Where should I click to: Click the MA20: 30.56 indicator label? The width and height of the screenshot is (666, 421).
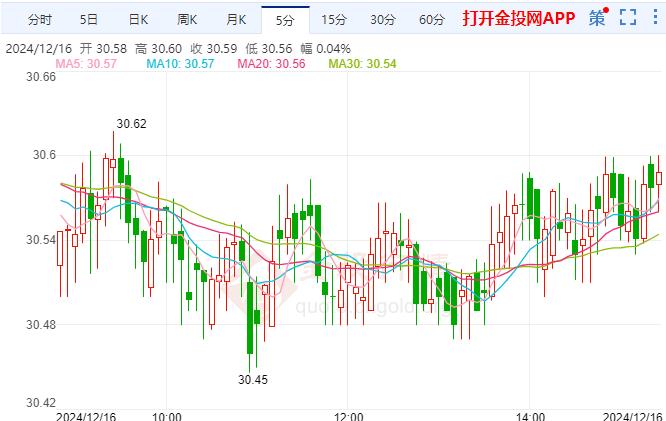(x=271, y=64)
